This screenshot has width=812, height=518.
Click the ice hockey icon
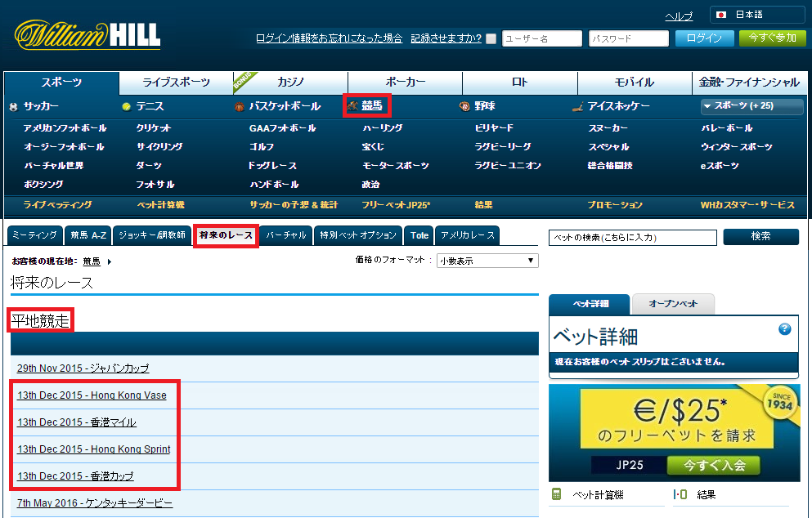(x=577, y=106)
